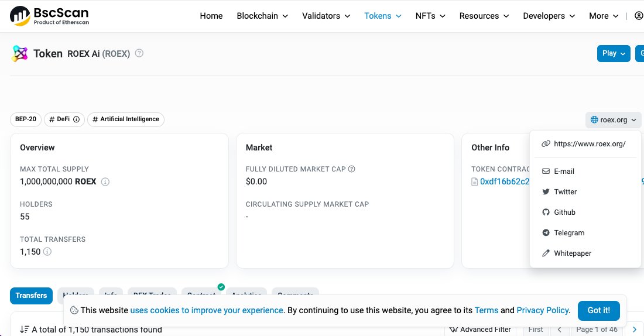Open the Play dropdown button

[614, 53]
